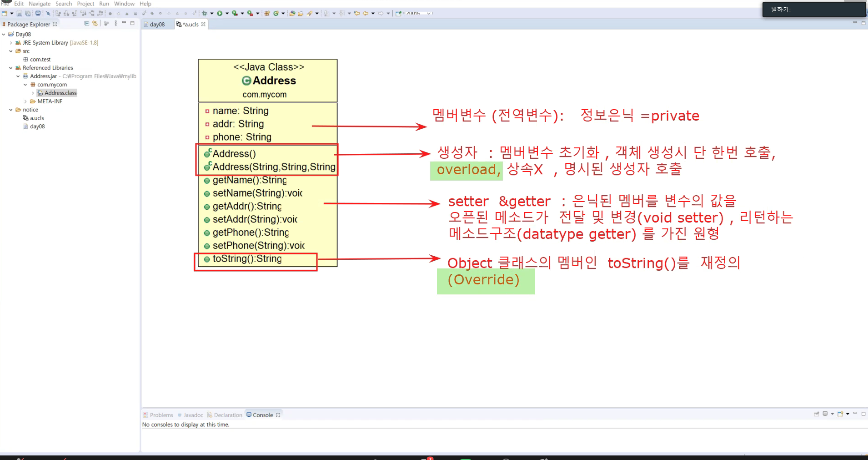Maximize the Console view panel

(863, 413)
